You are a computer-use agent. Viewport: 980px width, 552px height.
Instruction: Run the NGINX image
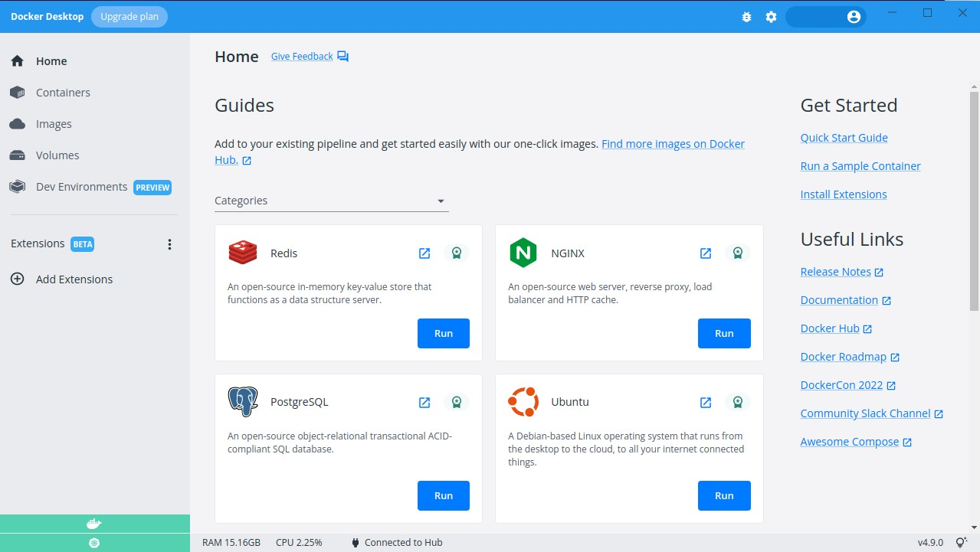pyautogui.click(x=724, y=334)
